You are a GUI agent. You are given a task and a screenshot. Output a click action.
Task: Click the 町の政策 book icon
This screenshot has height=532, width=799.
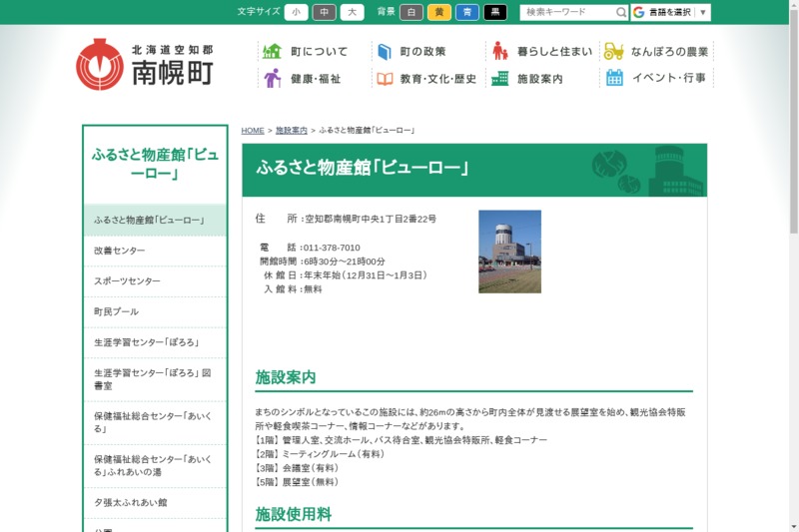(x=384, y=51)
